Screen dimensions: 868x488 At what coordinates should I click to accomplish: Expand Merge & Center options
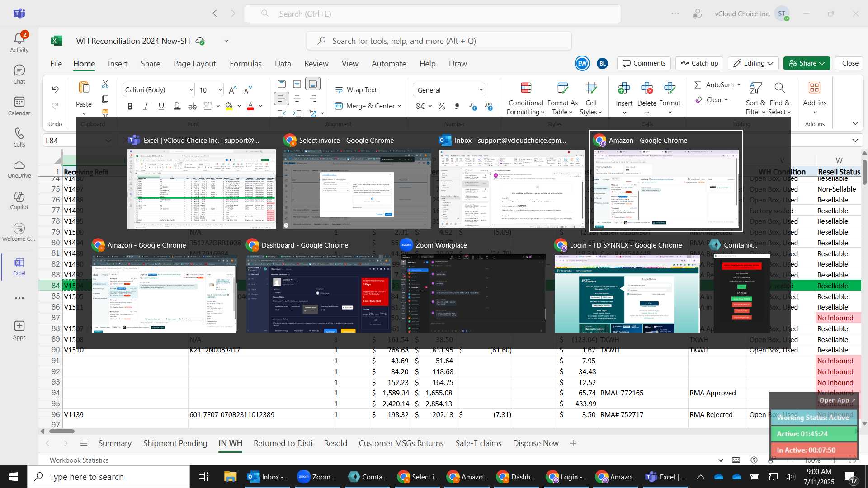pos(399,106)
